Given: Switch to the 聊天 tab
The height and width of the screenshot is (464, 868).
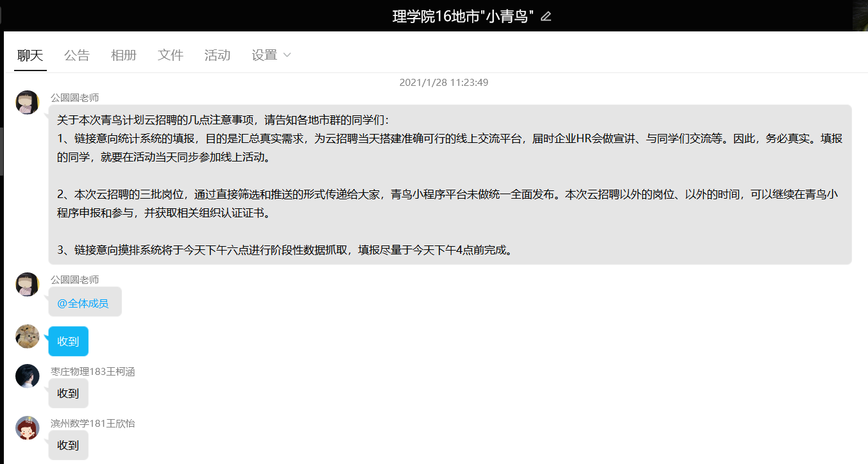Looking at the screenshot, I should 30,55.
